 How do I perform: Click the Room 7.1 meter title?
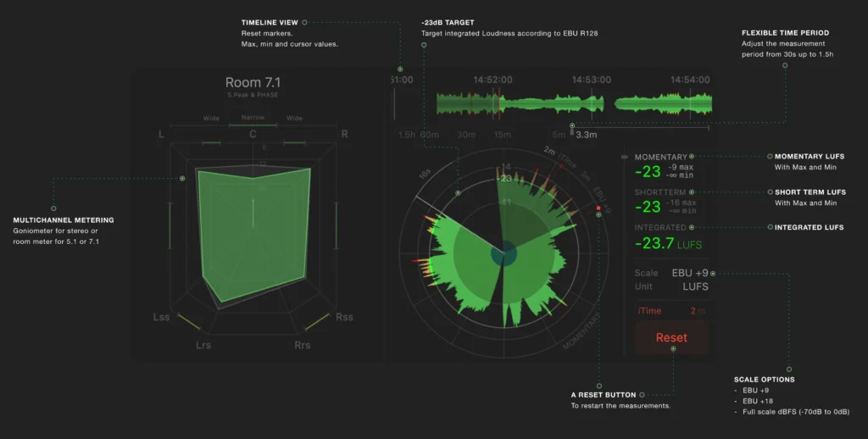click(x=253, y=82)
